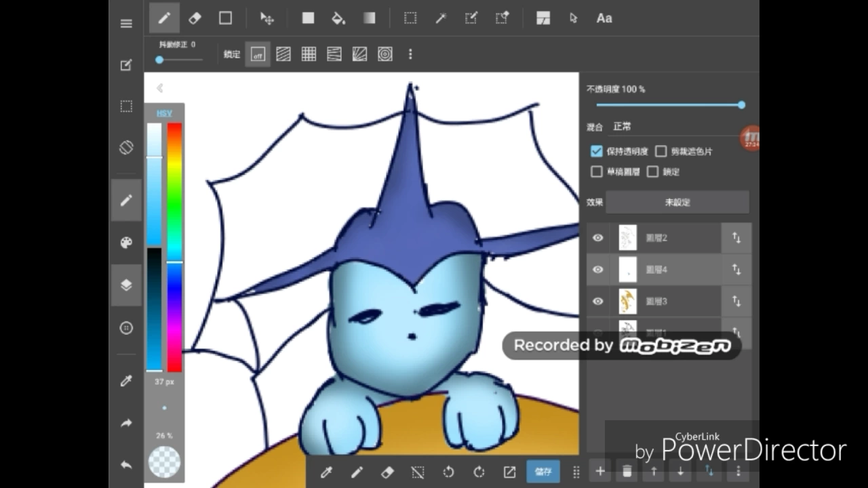The height and width of the screenshot is (488, 868).
Task: Select the 圖層2 layer thumbnail
Action: 628,238
